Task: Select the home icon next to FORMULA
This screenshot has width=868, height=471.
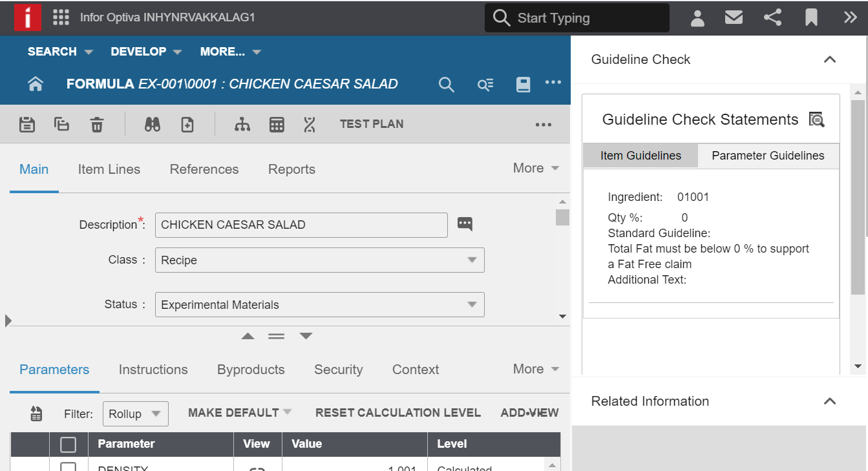Action: coord(35,83)
